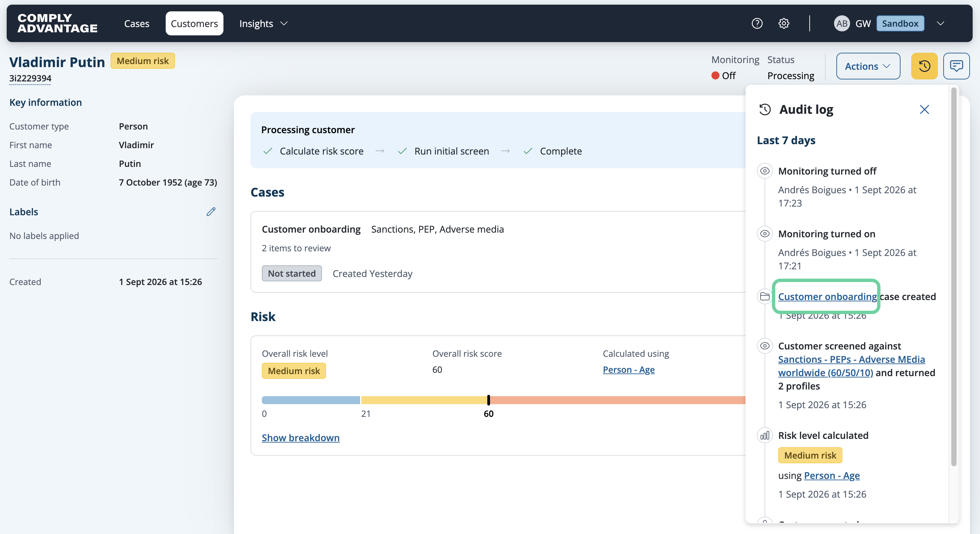Open the comments panel icon
The image size is (980, 534).
click(x=956, y=66)
